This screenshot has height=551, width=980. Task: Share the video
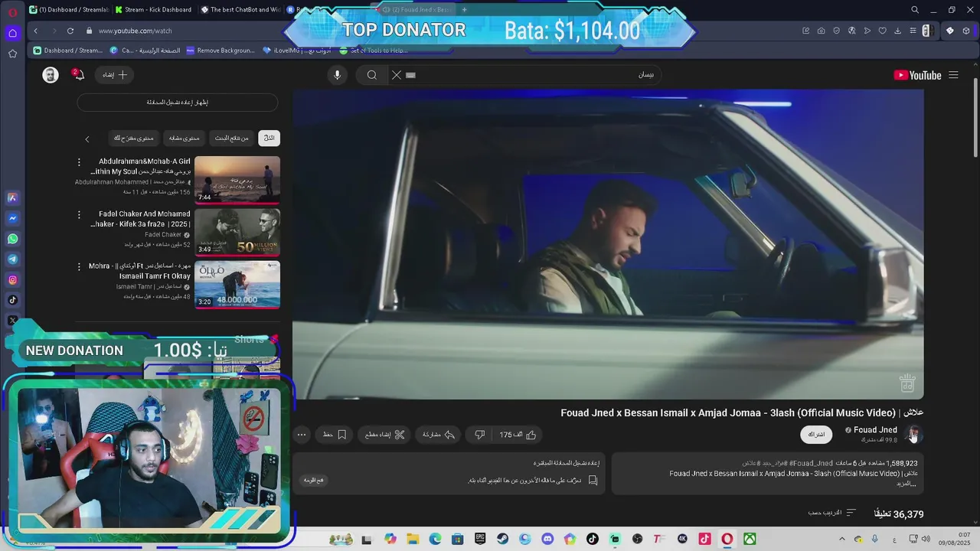point(439,435)
